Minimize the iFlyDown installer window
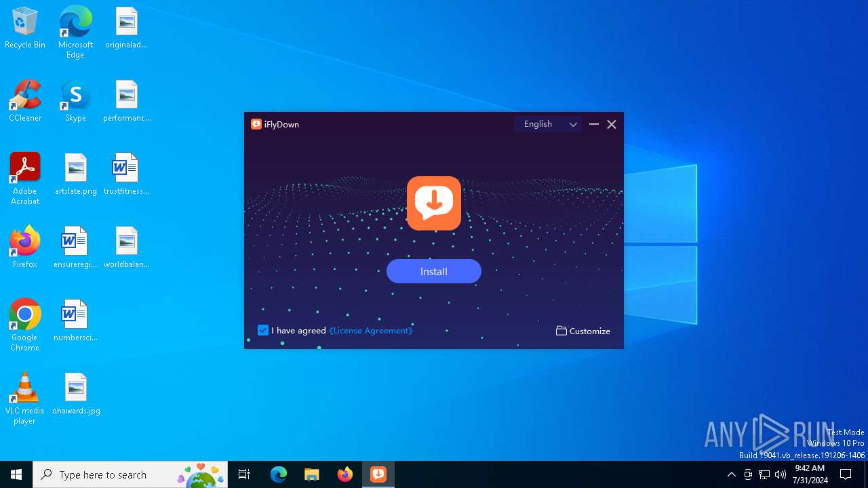 [x=594, y=124]
